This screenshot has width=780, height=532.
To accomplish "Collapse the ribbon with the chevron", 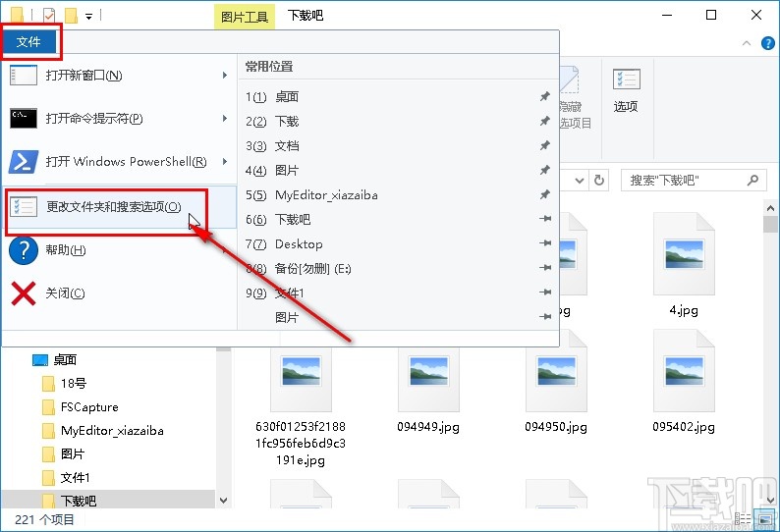I will [747, 43].
